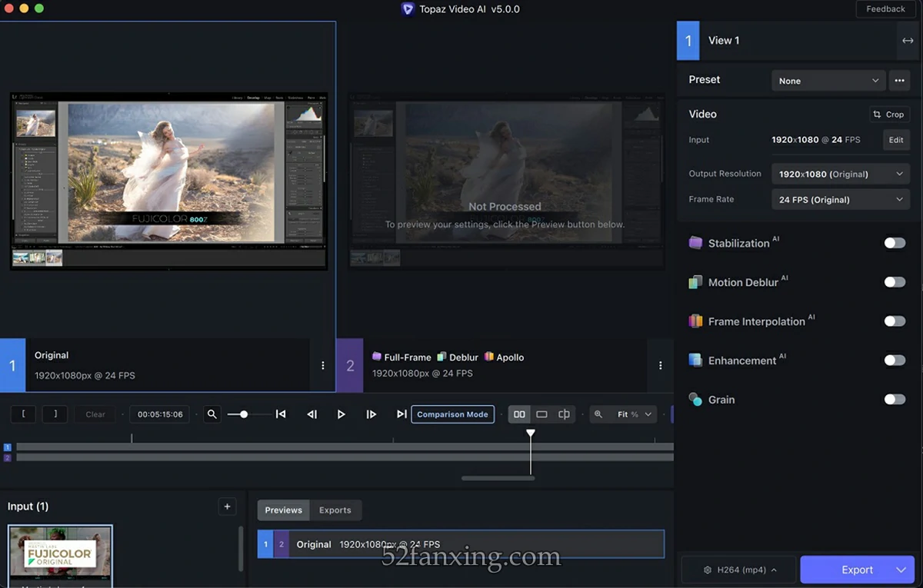
Task: Click the timecode field 00:05:15:06
Action: [x=160, y=414]
